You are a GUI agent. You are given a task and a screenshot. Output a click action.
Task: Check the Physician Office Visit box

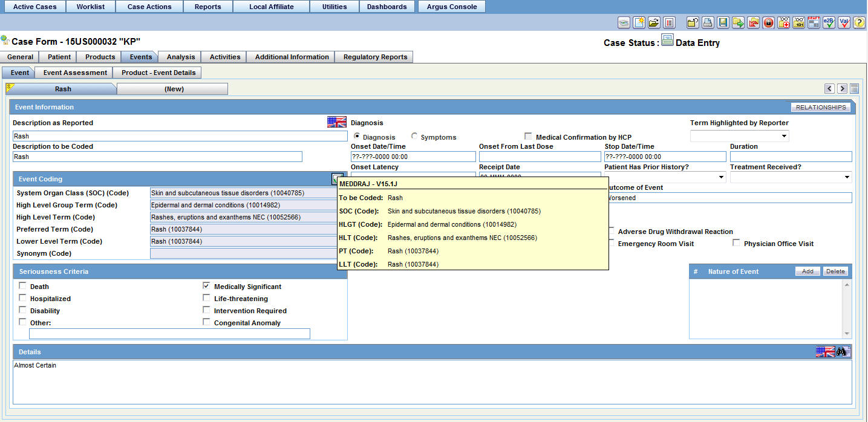coord(736,243)
